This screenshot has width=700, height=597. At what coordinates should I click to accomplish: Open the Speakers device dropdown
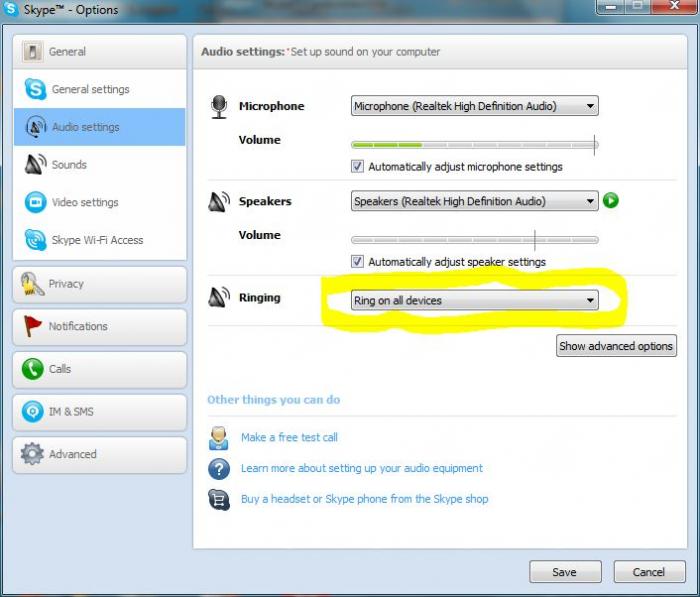(475, 201)
